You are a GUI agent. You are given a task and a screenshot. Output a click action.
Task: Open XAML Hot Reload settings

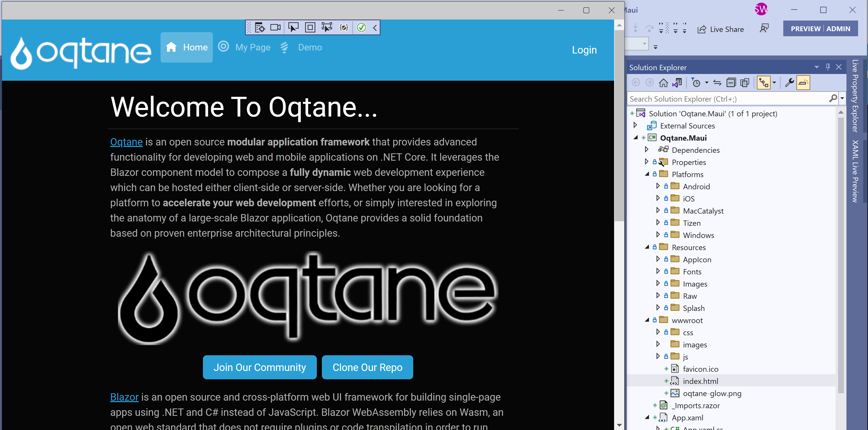coord(344,27)
